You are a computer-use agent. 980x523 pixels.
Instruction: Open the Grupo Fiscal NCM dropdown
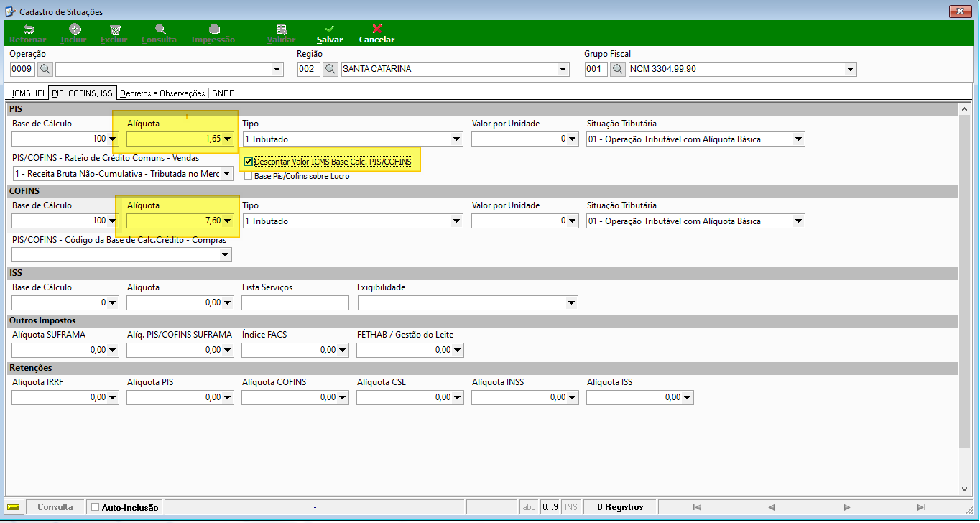click(851, 70)
